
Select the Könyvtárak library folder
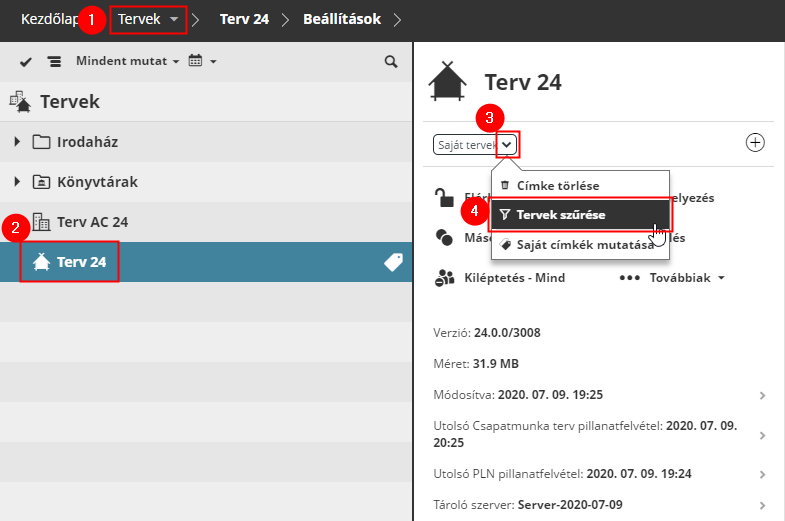tap(206, 182)
